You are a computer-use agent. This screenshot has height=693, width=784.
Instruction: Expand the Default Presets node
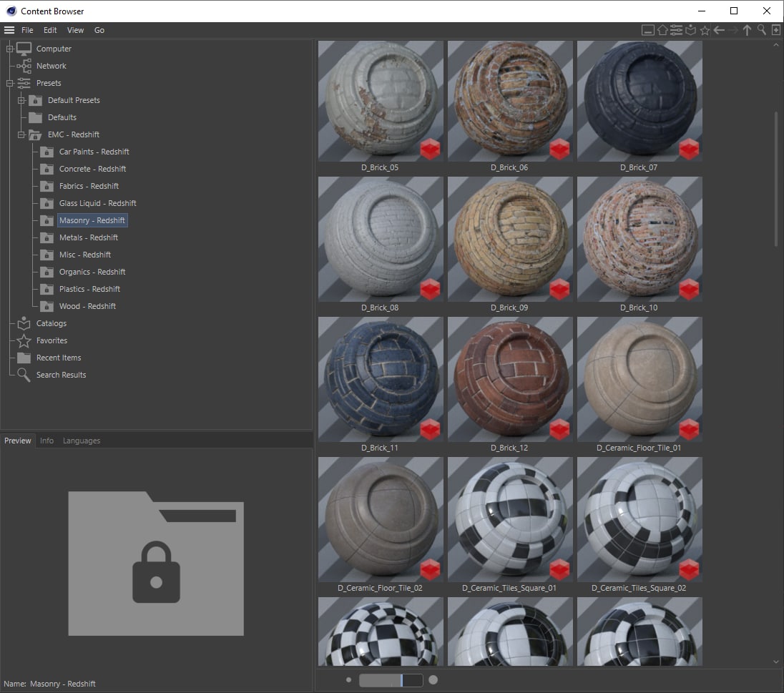pos(21,100)
